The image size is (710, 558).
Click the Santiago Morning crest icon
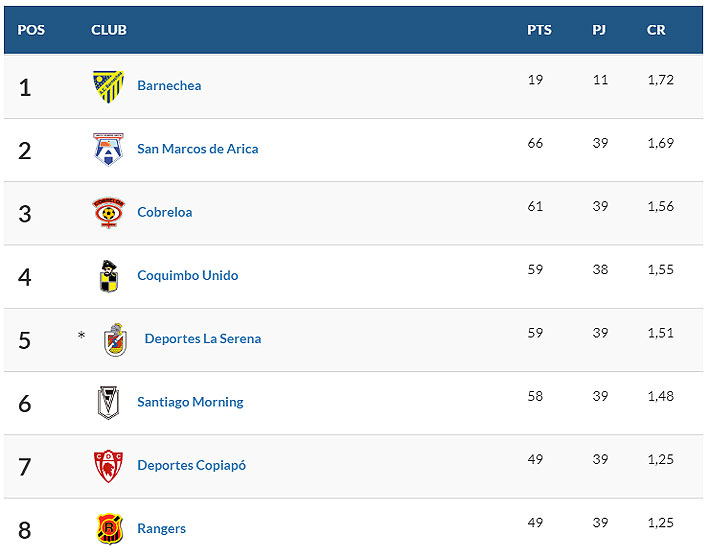click(108, 402)
